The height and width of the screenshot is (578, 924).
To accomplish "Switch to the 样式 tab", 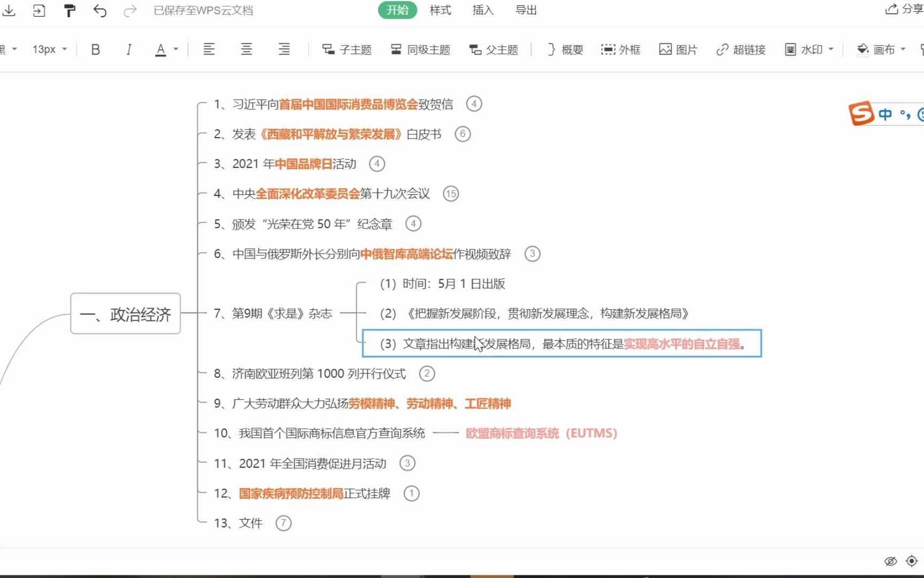I will pyautogui.click(x=440, y=10).
